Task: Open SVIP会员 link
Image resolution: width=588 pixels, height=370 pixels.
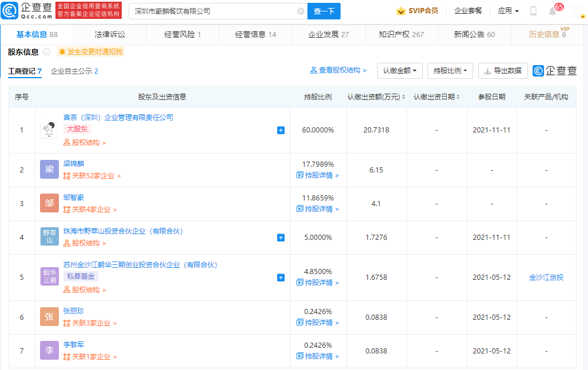Action: click(423, 11)
